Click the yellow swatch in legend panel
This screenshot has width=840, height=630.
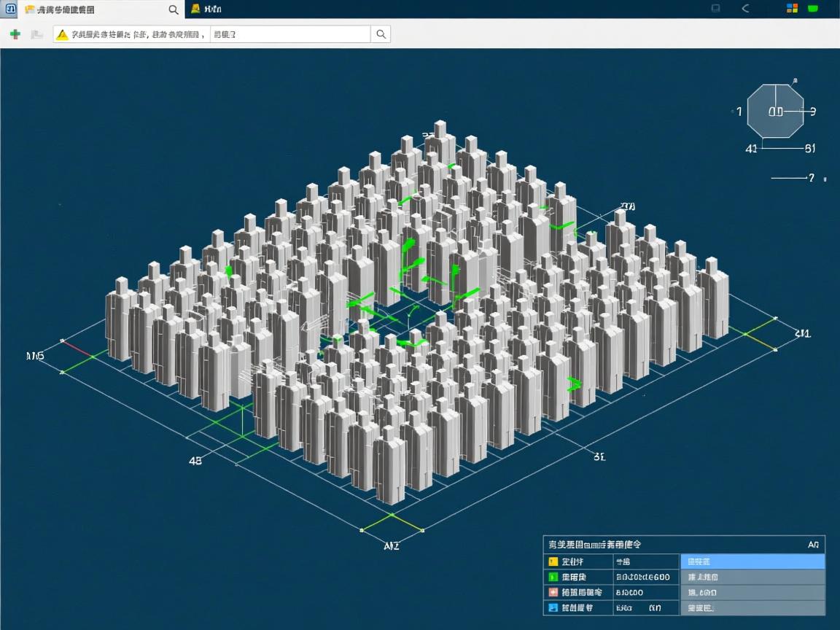[x=553, y=561]
